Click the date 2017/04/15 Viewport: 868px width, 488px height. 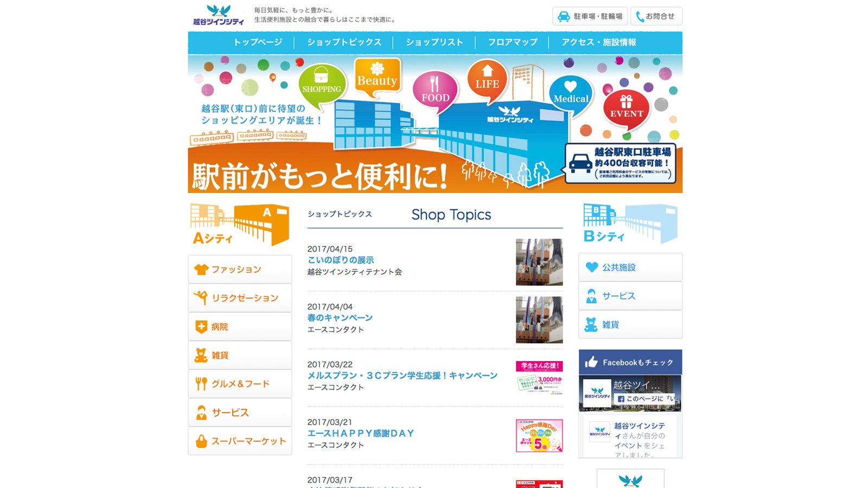point(330,249)
